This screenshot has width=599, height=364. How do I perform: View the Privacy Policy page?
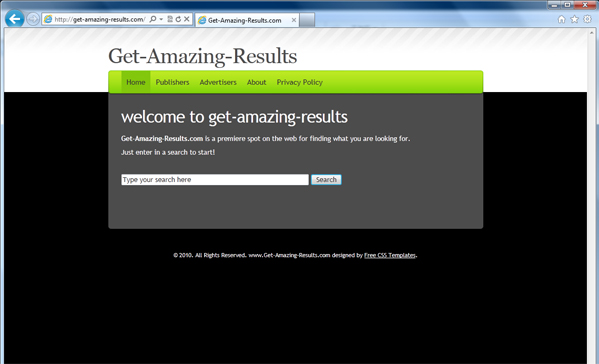coord(300,82)
